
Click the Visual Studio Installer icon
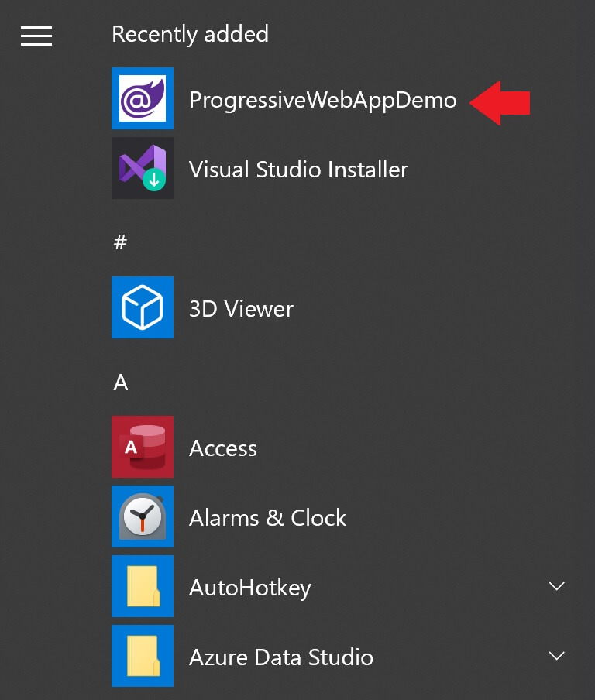tap(143, 168)
